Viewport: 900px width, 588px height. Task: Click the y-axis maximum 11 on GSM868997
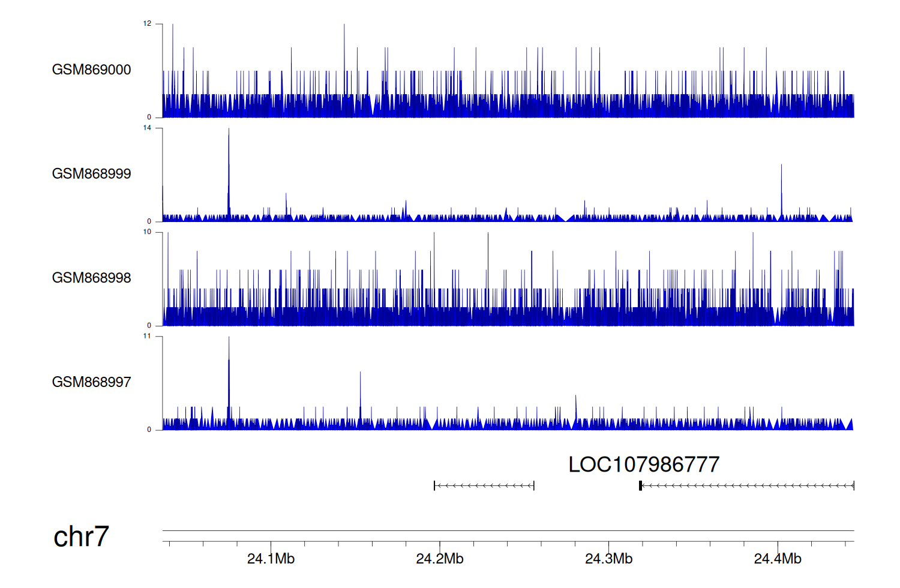[x=147, y=336]
